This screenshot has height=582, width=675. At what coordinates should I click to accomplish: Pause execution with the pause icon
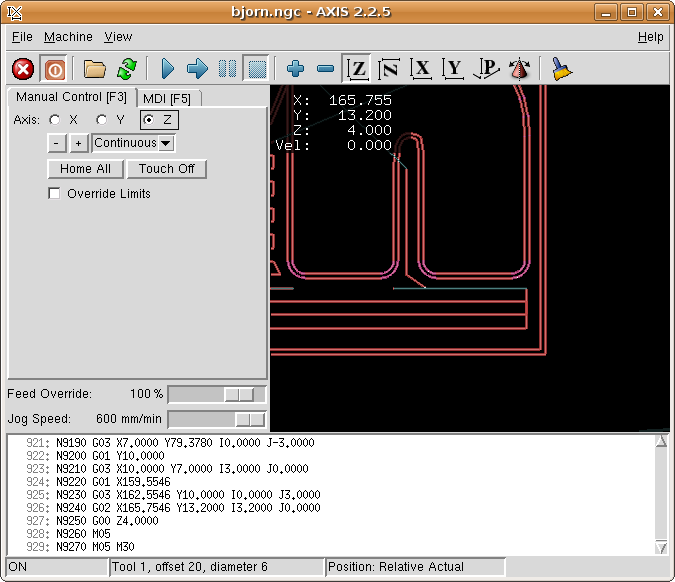pos(227,69)
